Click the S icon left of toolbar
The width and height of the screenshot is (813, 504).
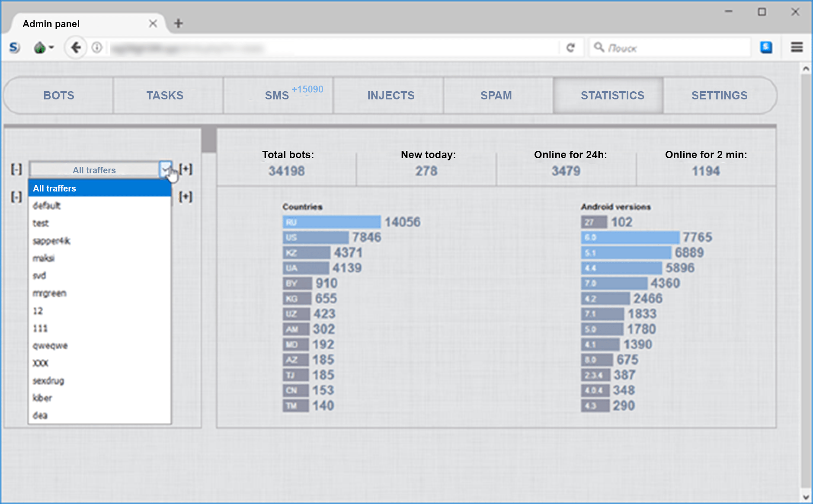pyautogui.click(x=14, y=48)
